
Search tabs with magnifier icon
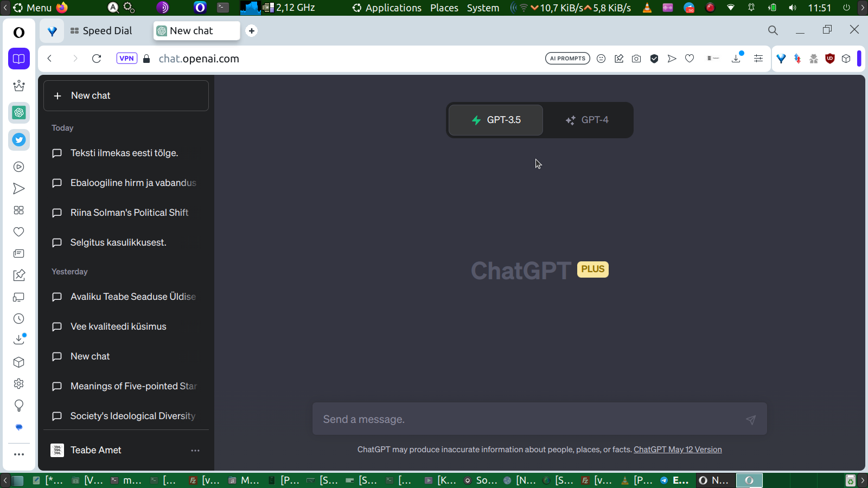point(773,30)
